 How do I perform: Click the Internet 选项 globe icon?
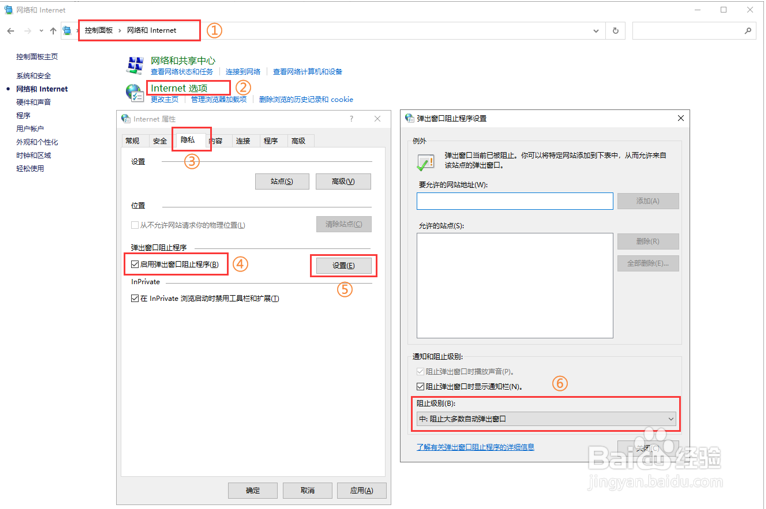(x=134, y=93)
